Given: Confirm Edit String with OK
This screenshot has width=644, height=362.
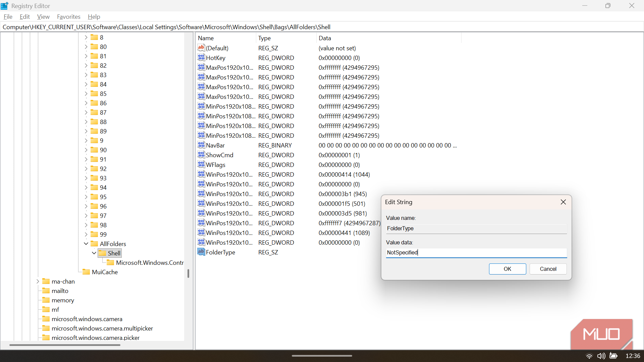Looking at the screenshot, I should coord(507,269).
